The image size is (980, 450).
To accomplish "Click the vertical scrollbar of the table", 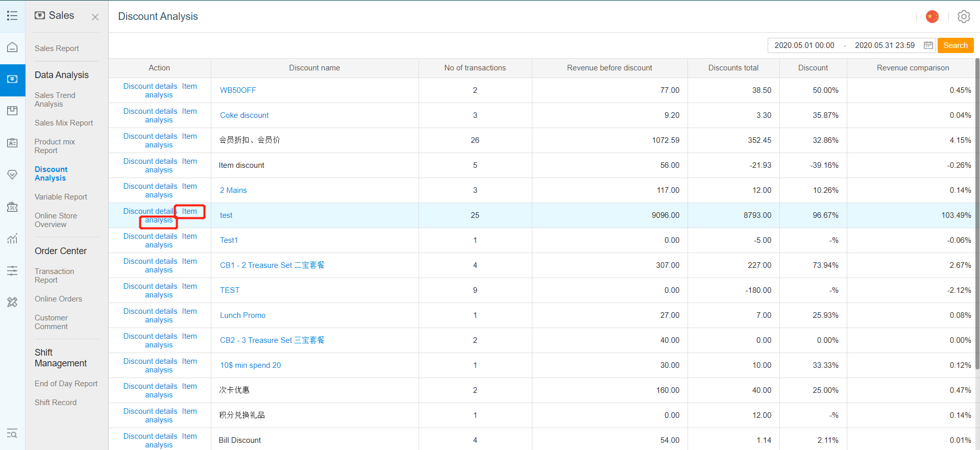I will point(977,214).
